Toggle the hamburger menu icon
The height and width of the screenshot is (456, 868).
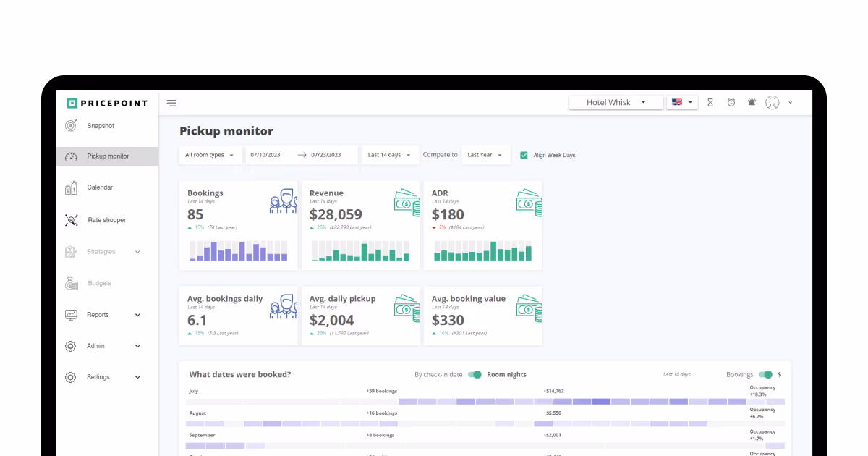tap(171, 103)
